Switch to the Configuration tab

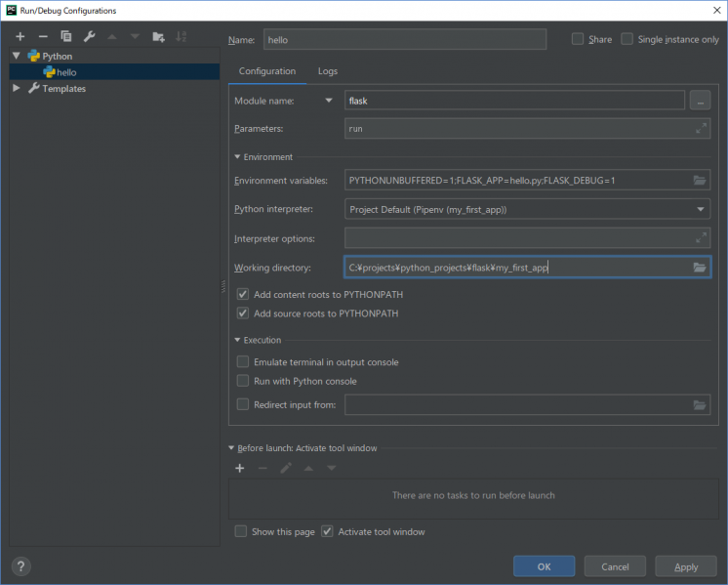pos(267,71)
